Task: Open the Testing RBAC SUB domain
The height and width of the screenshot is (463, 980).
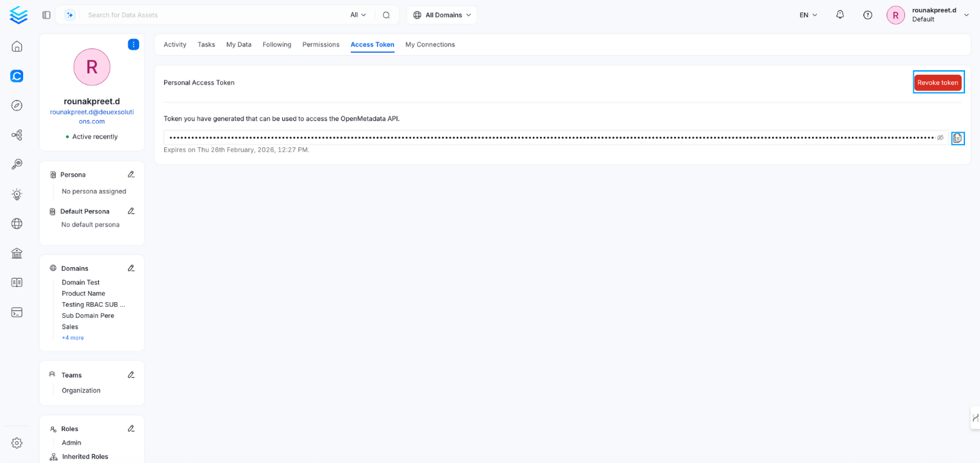Action: coord(93,305)
